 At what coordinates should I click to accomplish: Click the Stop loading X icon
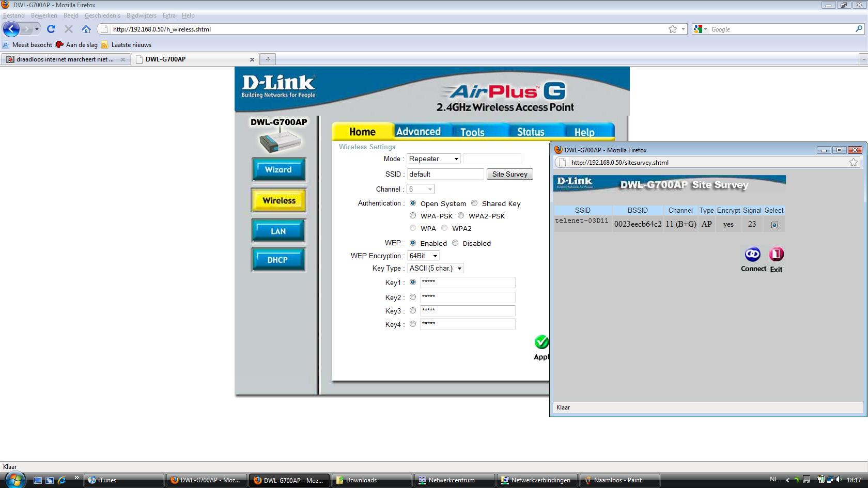coord(68,29)
